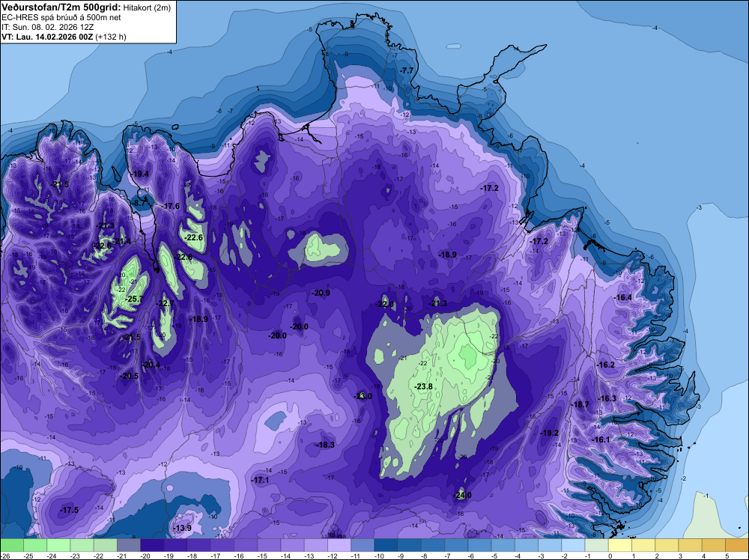This screenshot has height=560, width=749.
Task: Click the -19.2 temperature value
Action: (x=549, y=433)
